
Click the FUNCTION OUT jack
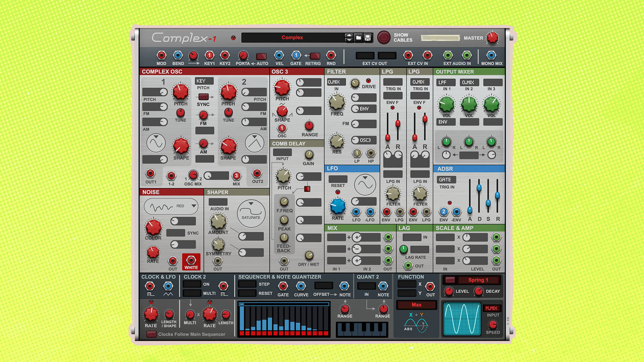[430, 287]
